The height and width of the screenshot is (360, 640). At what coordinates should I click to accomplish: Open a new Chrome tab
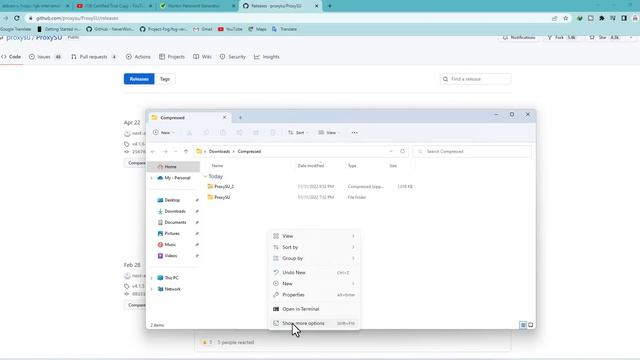330,6
